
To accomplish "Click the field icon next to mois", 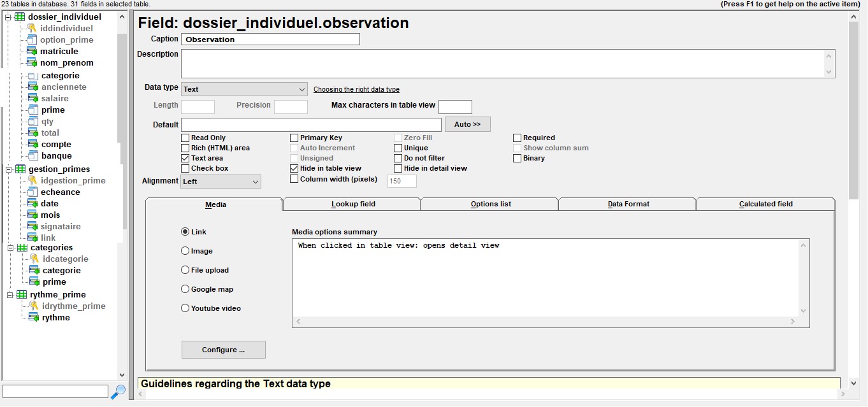I will [x=33, y=215].
